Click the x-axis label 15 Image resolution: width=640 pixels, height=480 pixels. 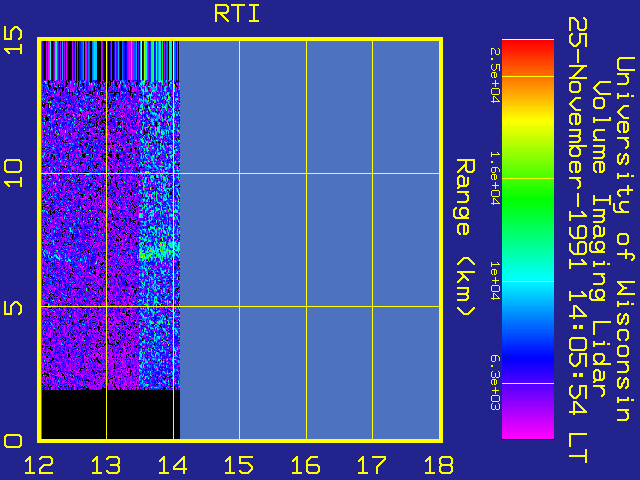[239, 465]
